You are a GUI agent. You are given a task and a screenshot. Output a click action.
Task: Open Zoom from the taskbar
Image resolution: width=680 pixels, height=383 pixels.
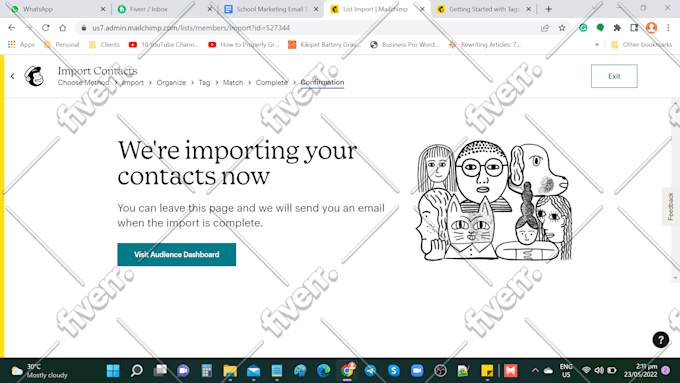[417, 370]
